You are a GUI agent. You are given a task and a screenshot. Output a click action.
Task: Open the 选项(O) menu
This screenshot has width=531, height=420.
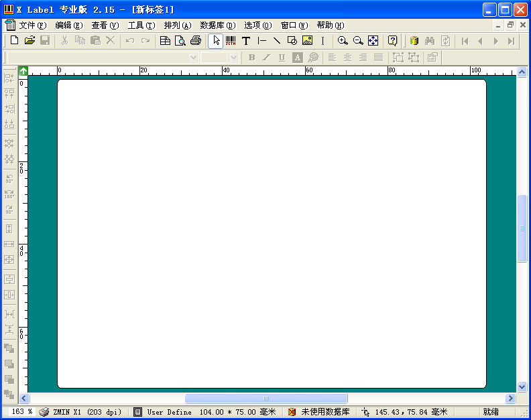tap(257, 25)
